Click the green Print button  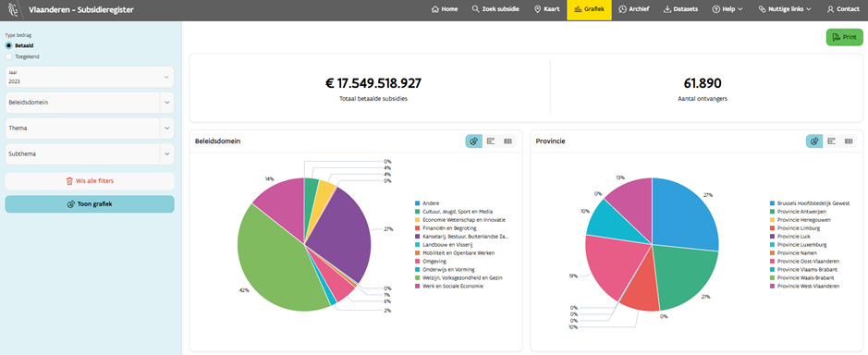[x=844, y=37]
